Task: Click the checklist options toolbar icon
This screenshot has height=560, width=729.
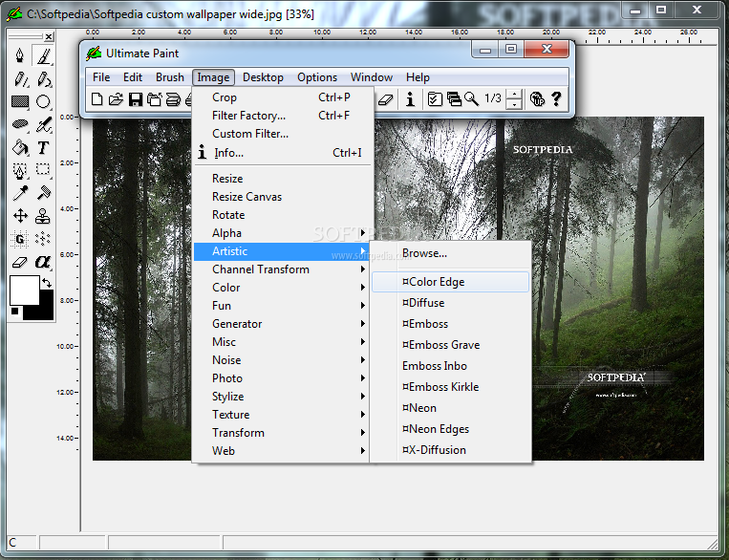Action: pos(435,99)
